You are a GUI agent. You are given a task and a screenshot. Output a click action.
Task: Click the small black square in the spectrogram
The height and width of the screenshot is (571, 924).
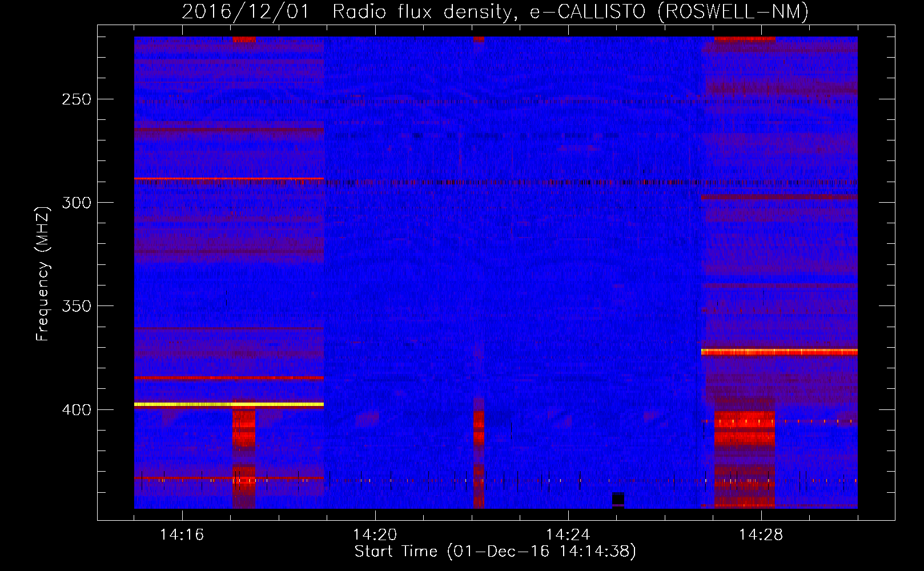click(618, 498)
